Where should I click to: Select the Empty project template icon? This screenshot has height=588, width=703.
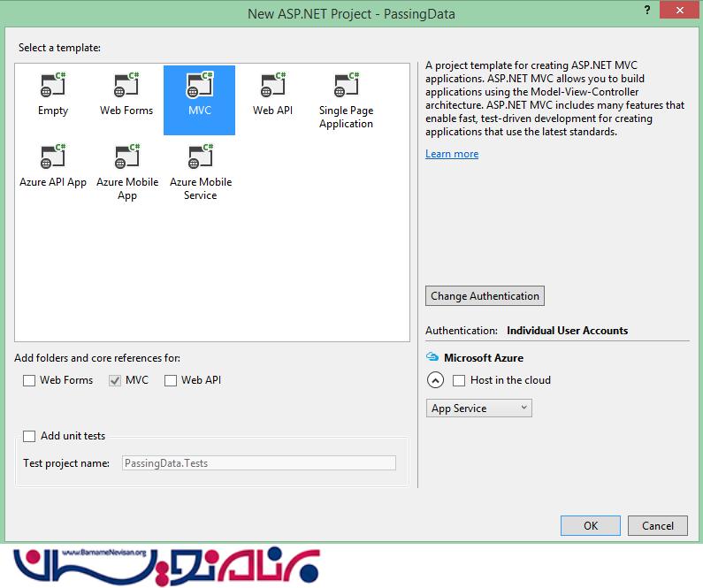[x=52, y=87]
